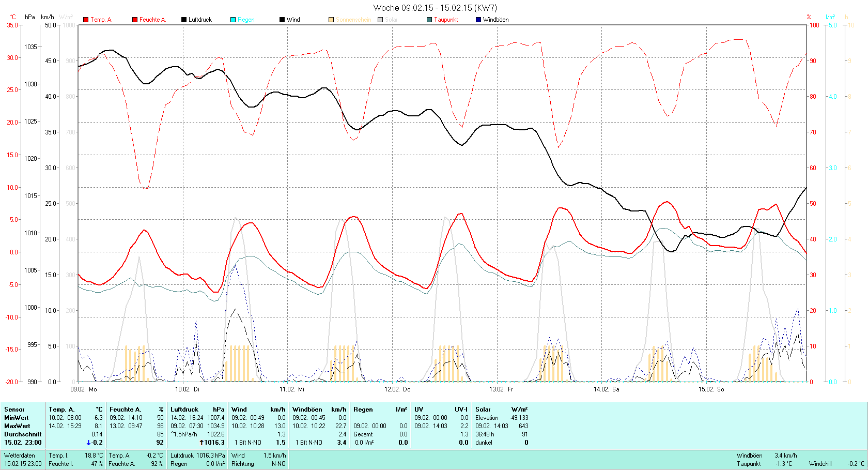
Task: Click the 15.02. So date axis label
Action: (711, 389)
